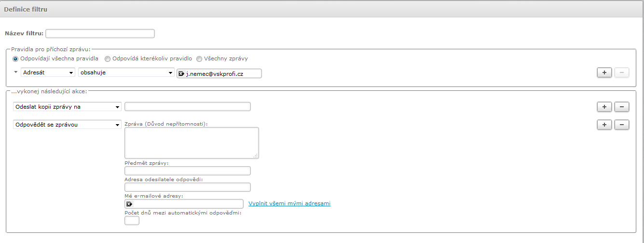644x243 pixels.
Task: Remove the Odpovědět se zprávou action with minus
Action: click(x=622, y=125)
